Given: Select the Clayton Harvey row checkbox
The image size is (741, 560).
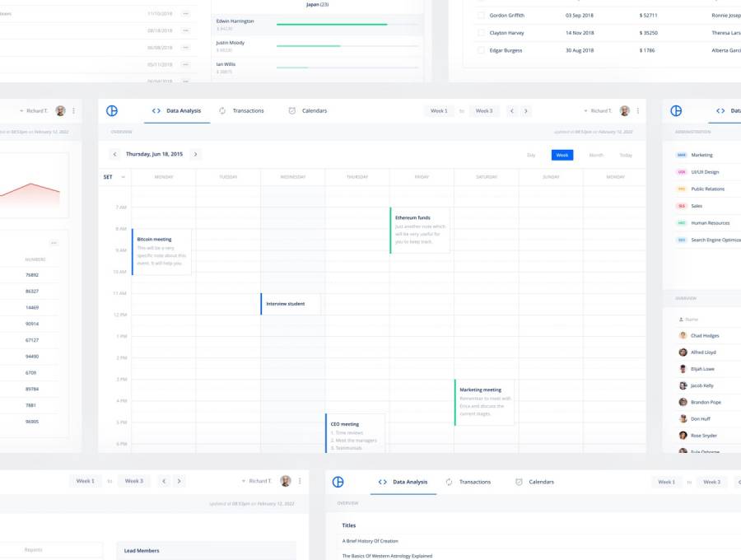Looking at the screenshot, I should tap(480, 33).
